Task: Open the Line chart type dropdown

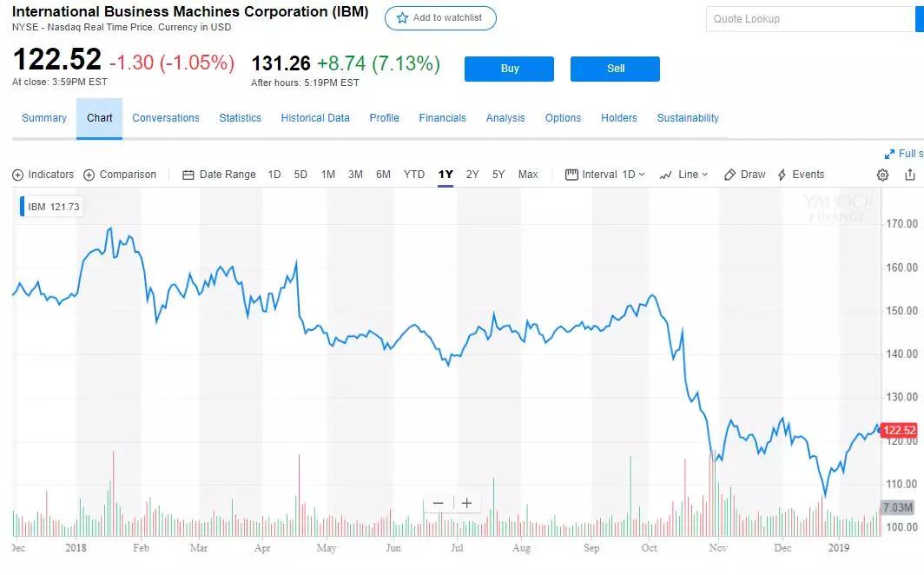Action: [683, 175]
